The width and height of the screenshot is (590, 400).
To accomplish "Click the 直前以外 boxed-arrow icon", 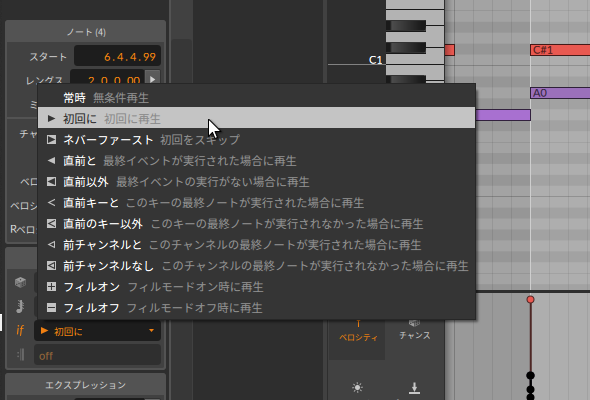I will point(52,182).
